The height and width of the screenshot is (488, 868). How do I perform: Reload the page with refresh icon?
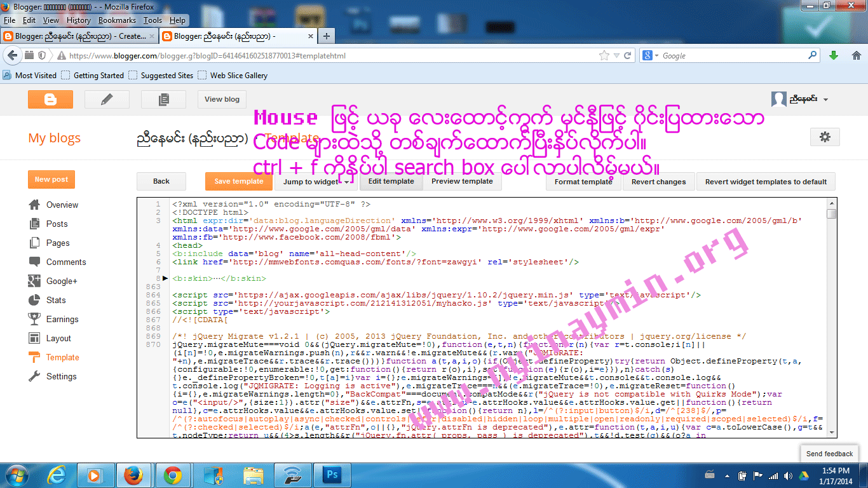pos(627,56)
